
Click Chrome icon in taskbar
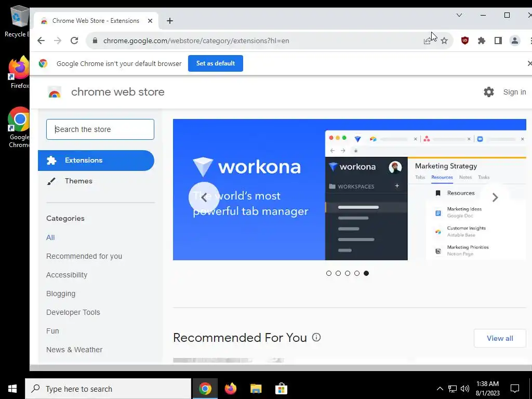click(x=205, y=389)
